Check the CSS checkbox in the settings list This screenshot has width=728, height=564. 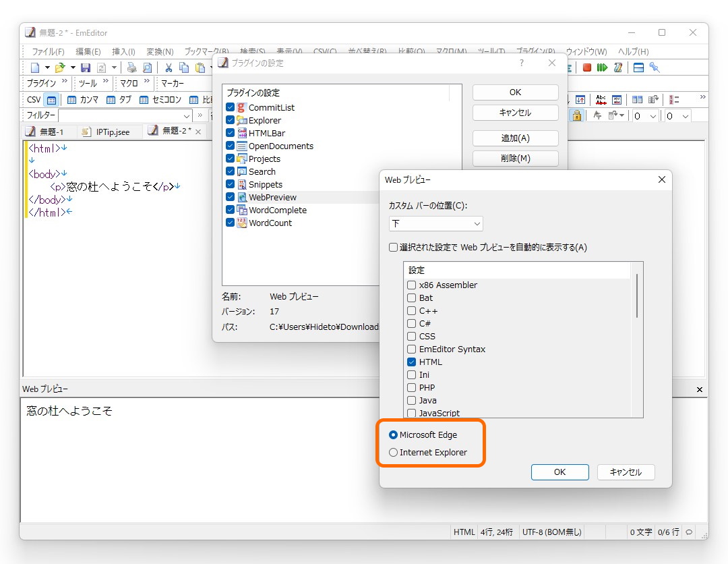pyautogui.click(x=411, y=336)
